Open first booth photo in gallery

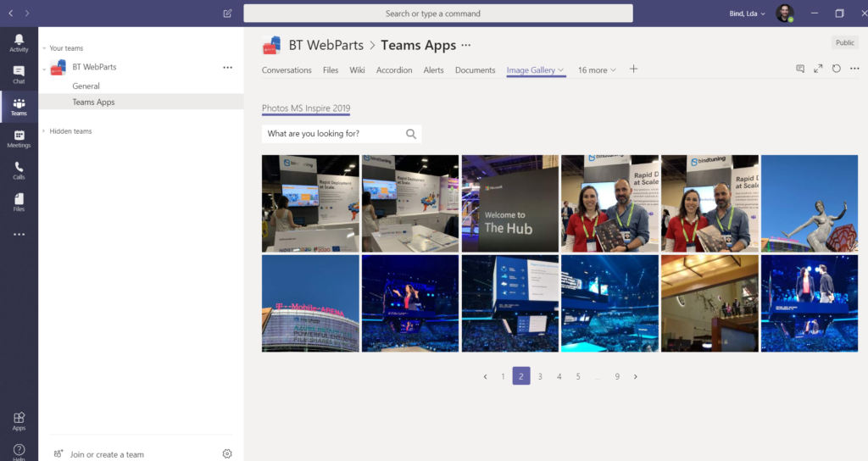(x=310, y=203)
